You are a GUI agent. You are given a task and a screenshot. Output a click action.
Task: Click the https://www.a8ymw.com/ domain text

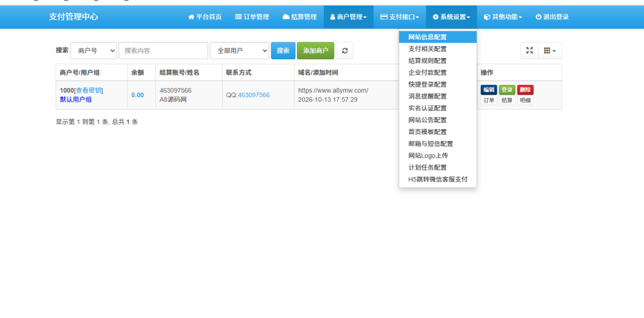[x=333, y=91]
